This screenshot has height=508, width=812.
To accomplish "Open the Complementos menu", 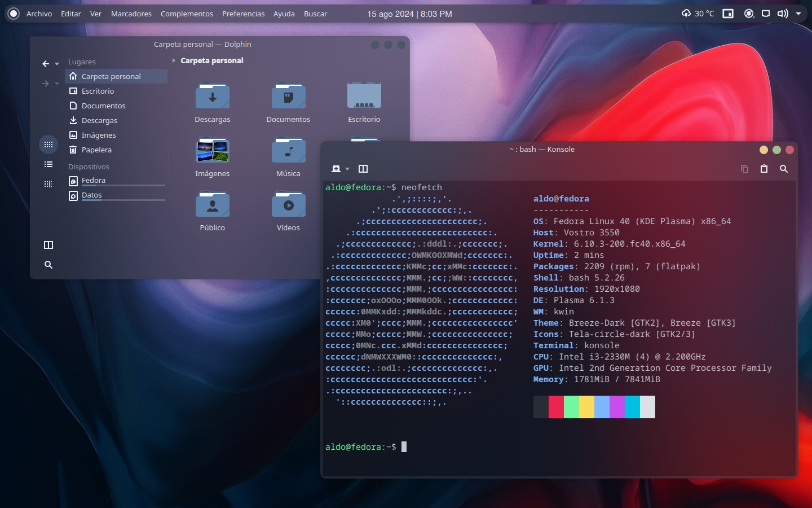I will point(187,14).
